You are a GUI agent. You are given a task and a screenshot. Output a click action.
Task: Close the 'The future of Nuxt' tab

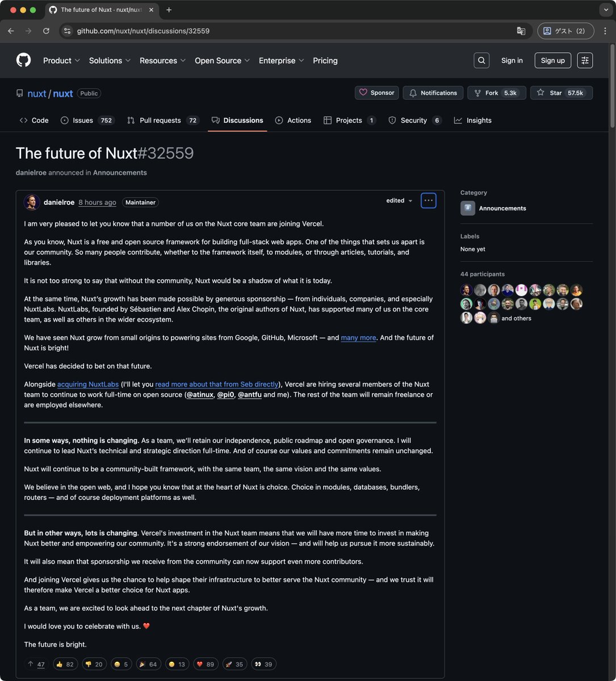tap(151, 10)
